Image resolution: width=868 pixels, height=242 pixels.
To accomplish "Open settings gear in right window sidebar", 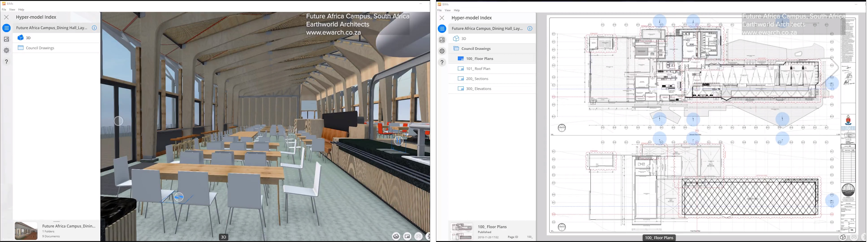I will pyautogui.click(x=442, y=51).
